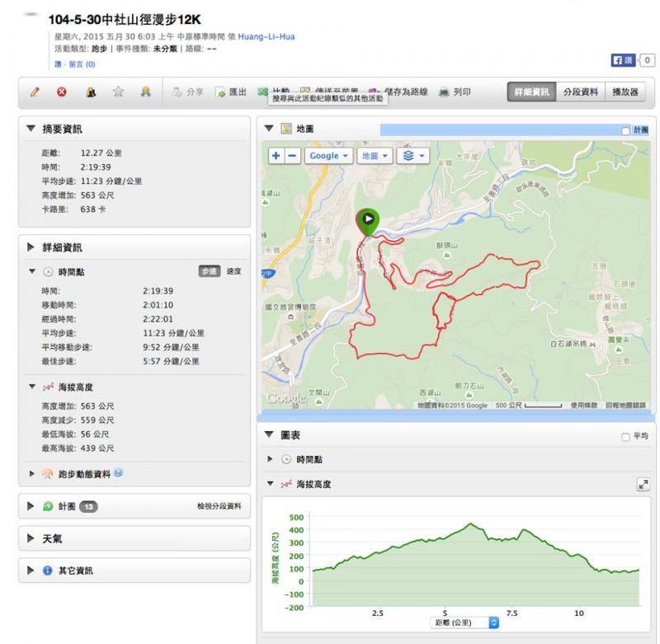Click the 讚 like link under title

pyautogui.click(x=58, y=64)
